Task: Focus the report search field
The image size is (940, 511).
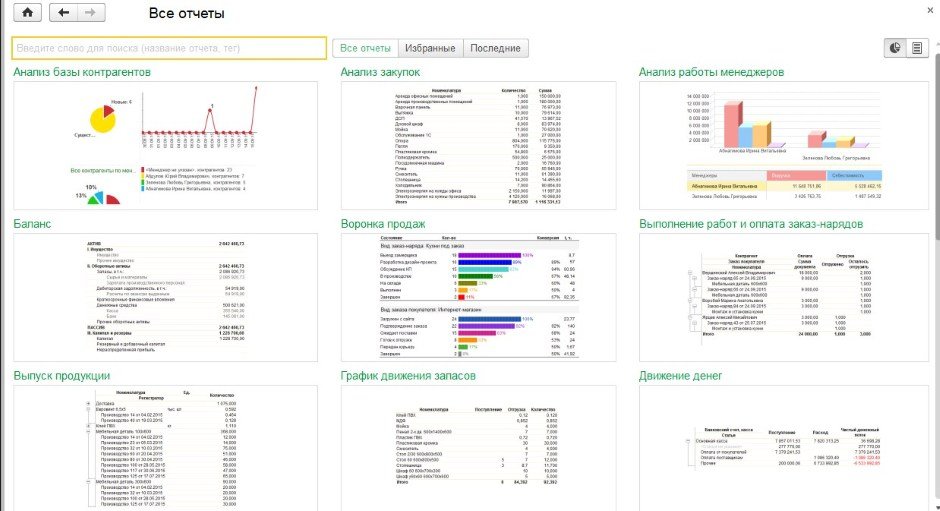Action: (168, 48)
